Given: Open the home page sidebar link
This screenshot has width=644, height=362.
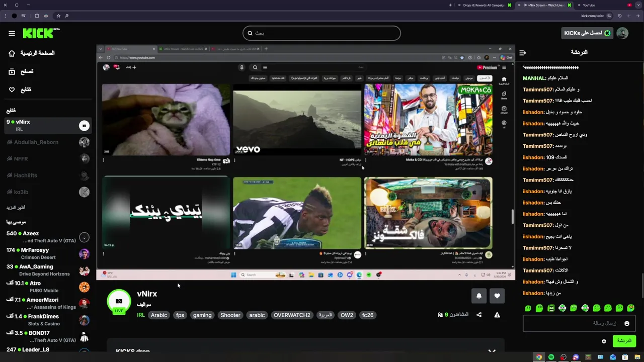Looking at the screenshot, I should 32,53.
